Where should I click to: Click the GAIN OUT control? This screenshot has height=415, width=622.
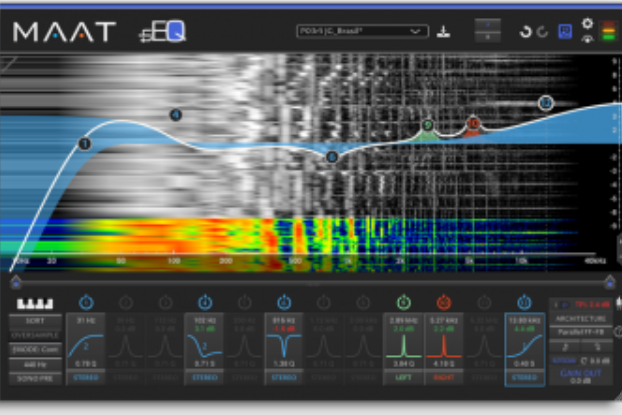(581, 376)
